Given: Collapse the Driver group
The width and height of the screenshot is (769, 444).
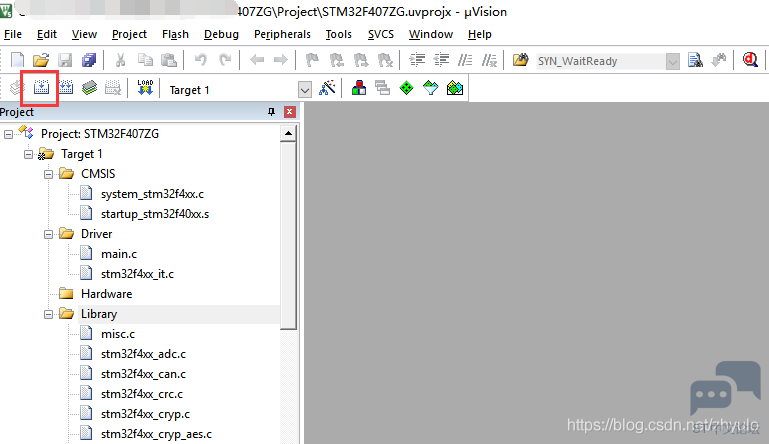Looking at the screenshot, I should (x=48, y=234).
